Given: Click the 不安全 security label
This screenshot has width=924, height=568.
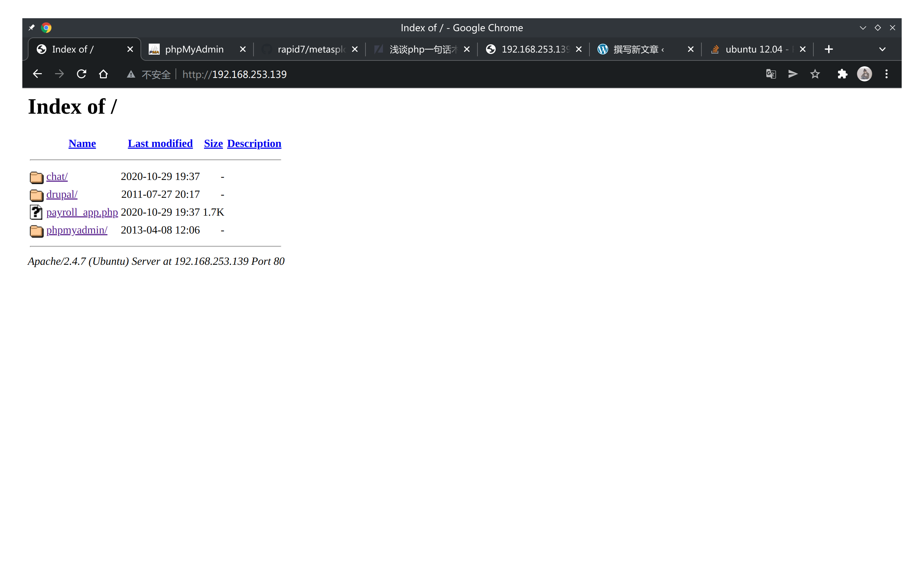Looking at the screenshot, I should 156,75.
